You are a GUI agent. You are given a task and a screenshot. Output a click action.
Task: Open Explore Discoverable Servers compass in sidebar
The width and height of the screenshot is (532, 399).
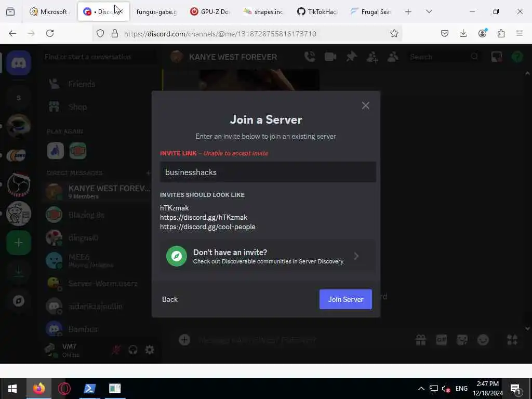point(19,301)
